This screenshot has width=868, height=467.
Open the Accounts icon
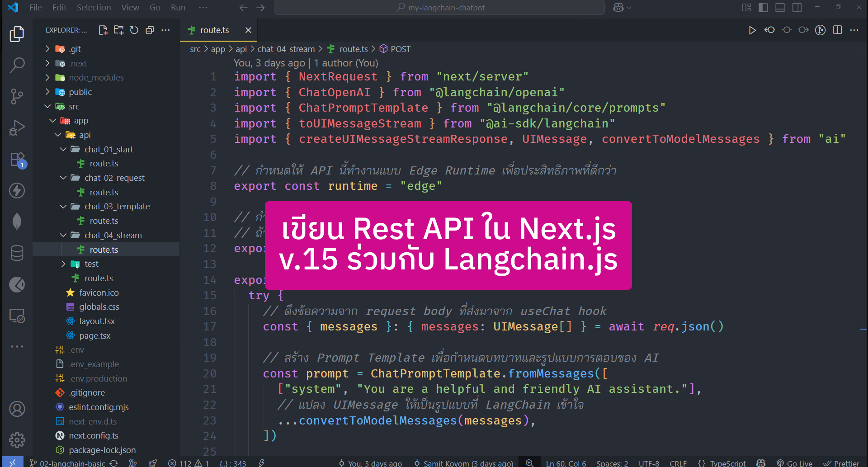(x=17, y=409)
